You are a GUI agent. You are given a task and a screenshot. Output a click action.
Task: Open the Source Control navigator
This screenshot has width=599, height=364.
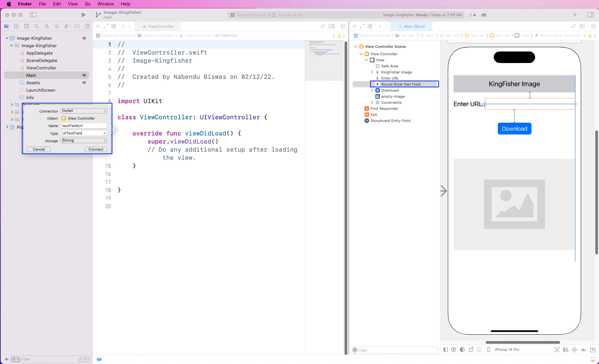pyautogui.click(x=16, y=26)
